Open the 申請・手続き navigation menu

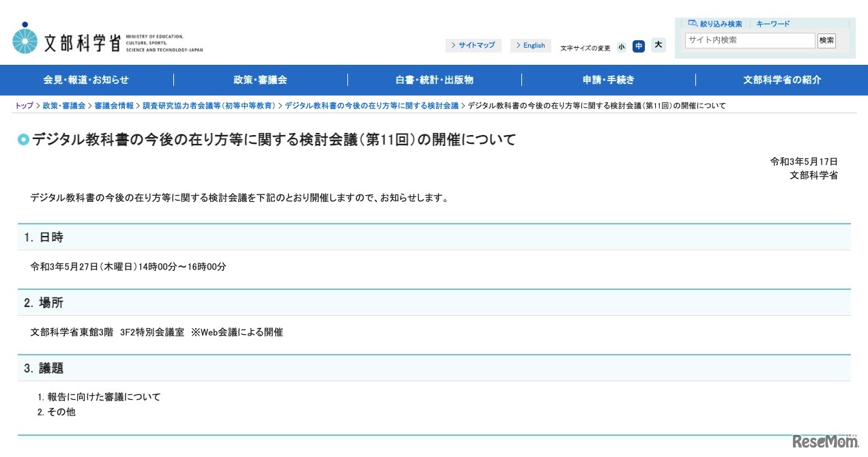click(608, 80)
